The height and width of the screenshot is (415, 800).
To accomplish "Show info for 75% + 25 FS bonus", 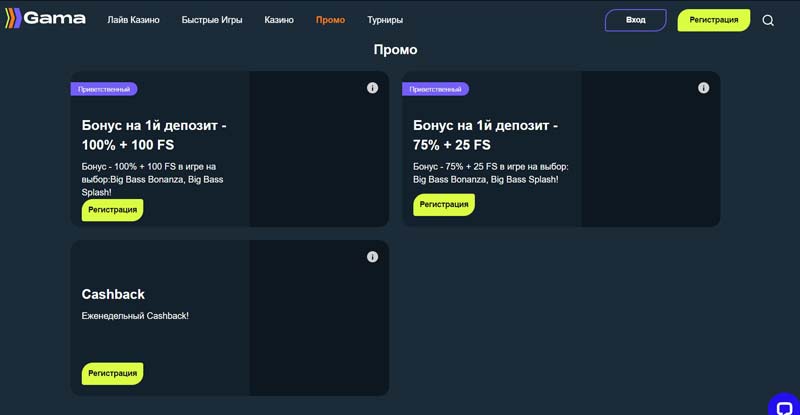I will 703,88.
